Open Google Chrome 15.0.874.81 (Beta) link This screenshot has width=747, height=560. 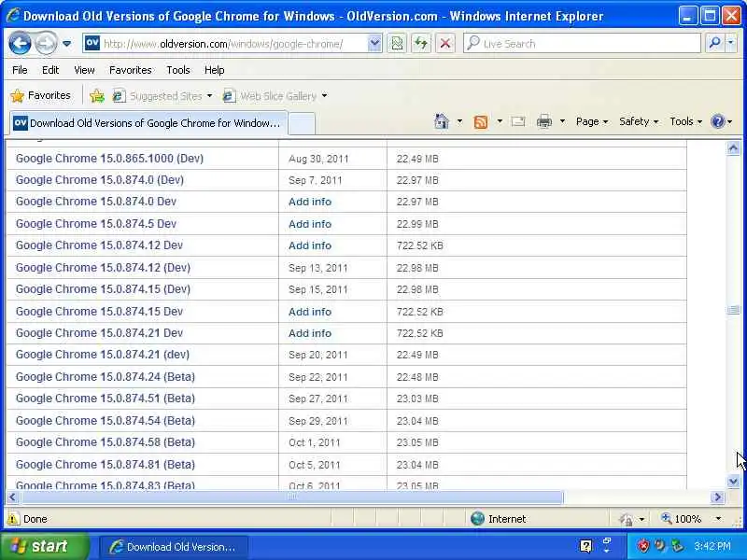(x=106, y=464)
